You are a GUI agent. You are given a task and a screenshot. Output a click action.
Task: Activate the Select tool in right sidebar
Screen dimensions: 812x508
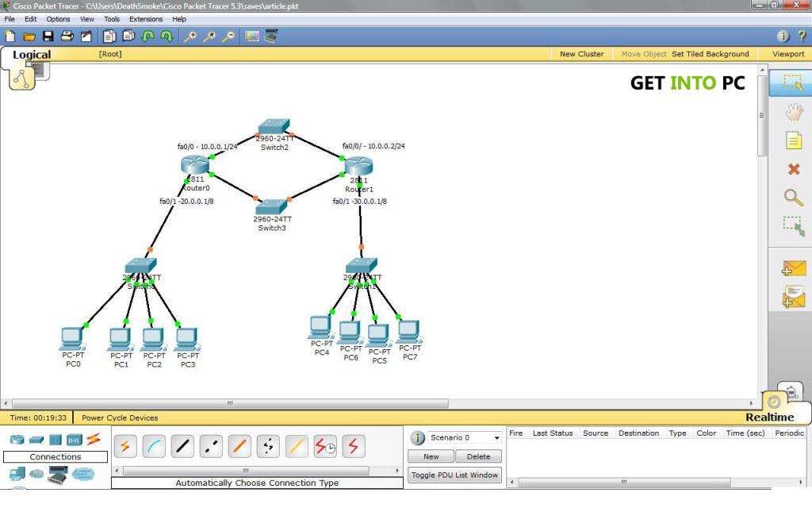(792, 83)
